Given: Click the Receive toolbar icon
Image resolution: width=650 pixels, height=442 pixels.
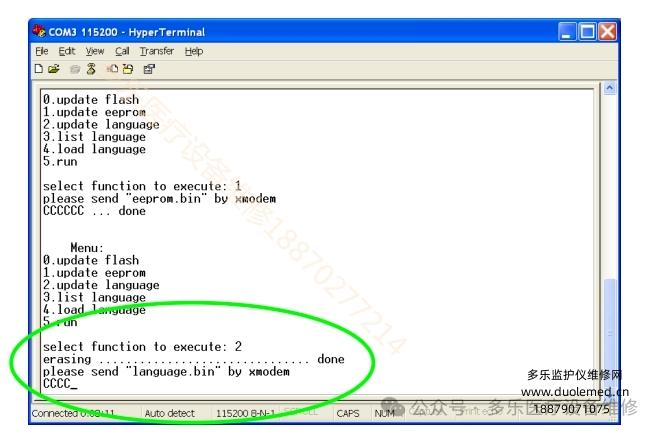Looking at the screenshot, I should coord(128,69).
